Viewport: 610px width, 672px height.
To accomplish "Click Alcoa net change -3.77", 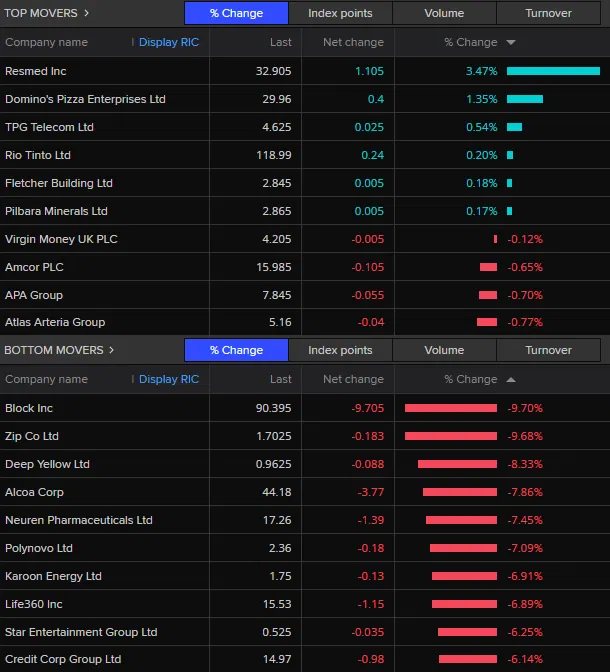I will pos(371,492).
